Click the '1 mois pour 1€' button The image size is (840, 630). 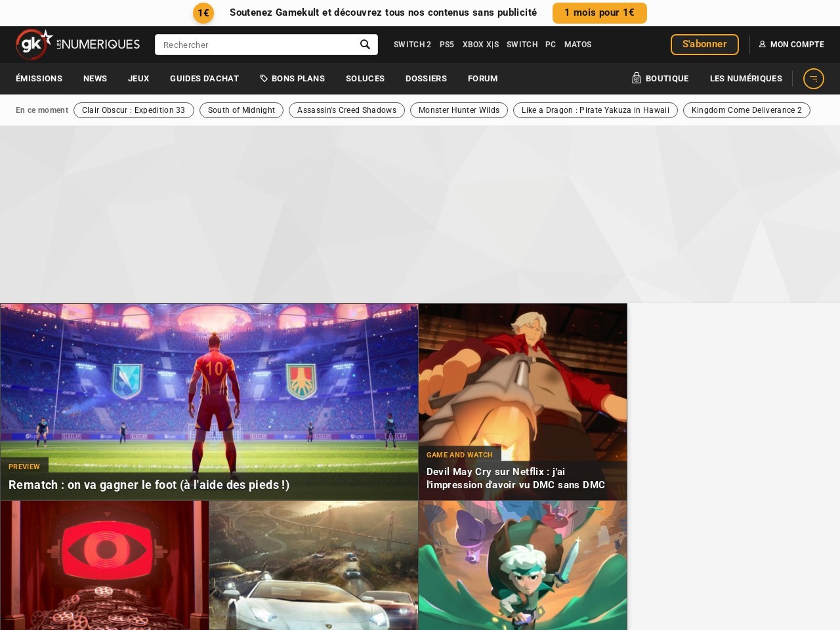click(x=600, y=13)
